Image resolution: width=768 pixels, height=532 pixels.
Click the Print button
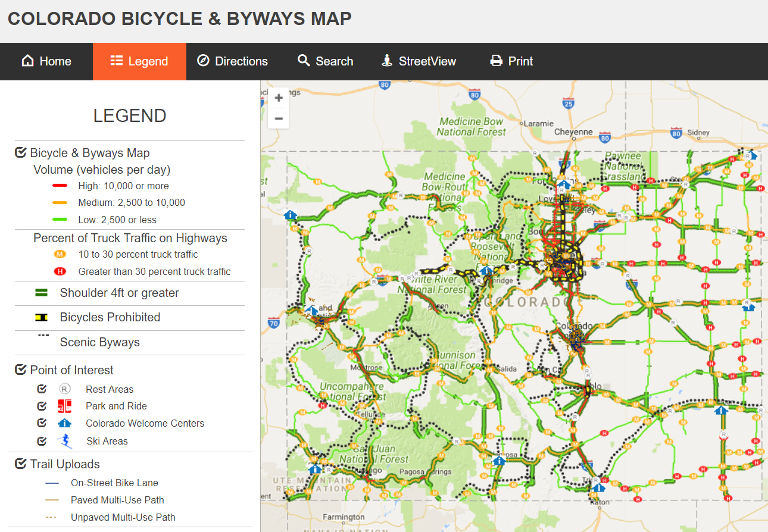[x=511, y=61]
